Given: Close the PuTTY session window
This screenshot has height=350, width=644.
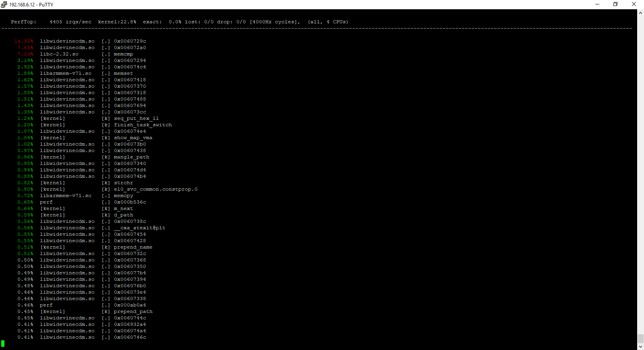Looking at the screenshot, I should coord(634,4).
